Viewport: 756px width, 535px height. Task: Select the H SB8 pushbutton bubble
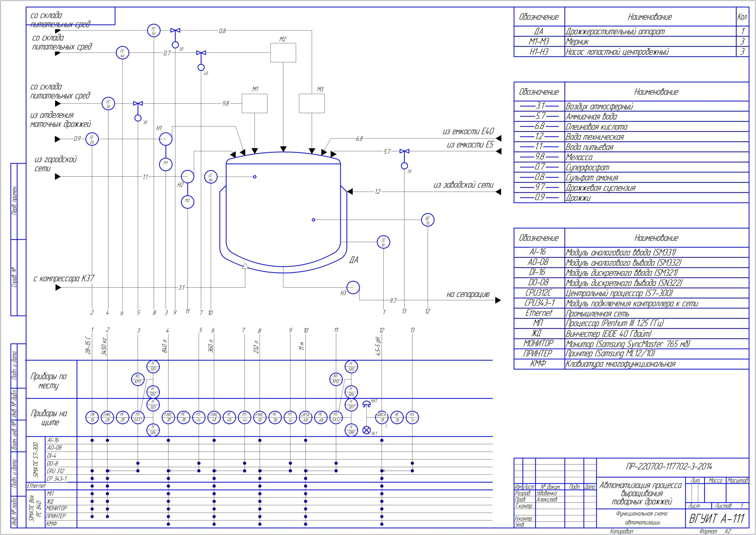tap(351, 430)
